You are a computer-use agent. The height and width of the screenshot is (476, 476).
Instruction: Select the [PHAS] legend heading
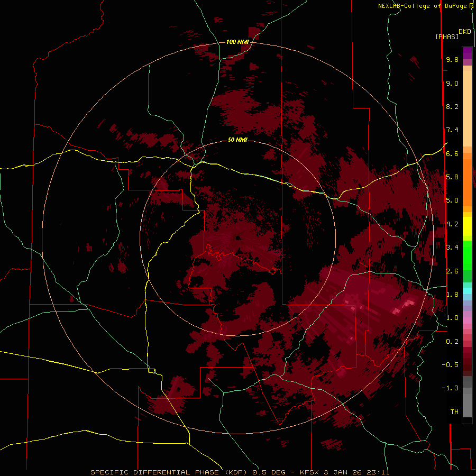(x=447, y=37)
